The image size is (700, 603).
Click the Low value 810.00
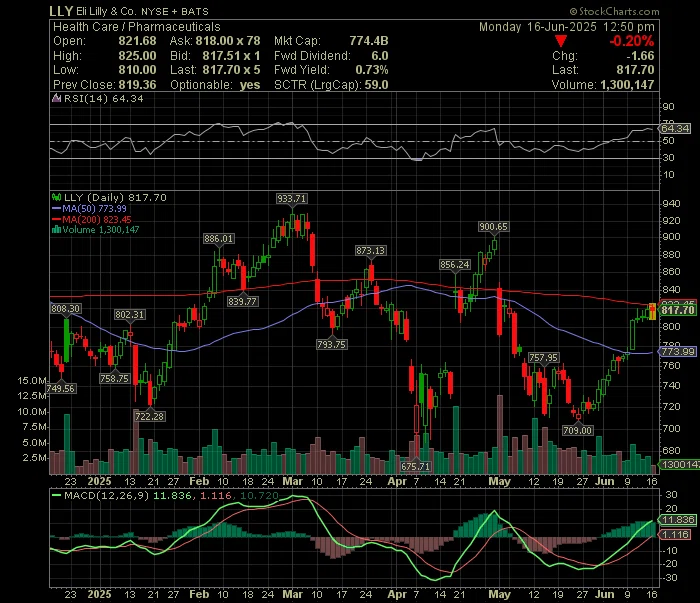coord(138,70)
